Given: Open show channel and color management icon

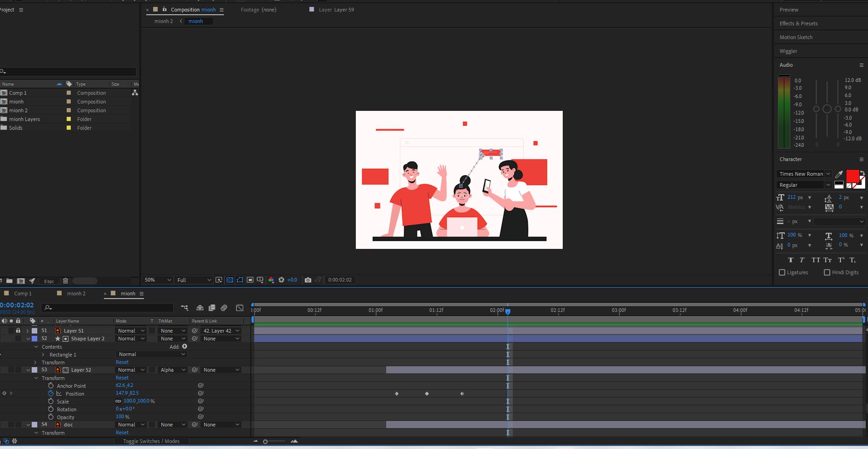Looking at the screenshot, I should click(271, 280).
